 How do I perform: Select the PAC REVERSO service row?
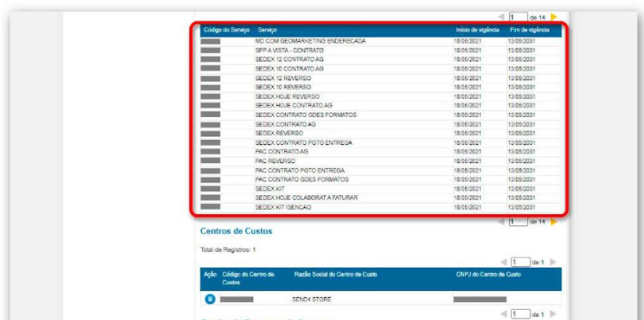coord(380,161)
